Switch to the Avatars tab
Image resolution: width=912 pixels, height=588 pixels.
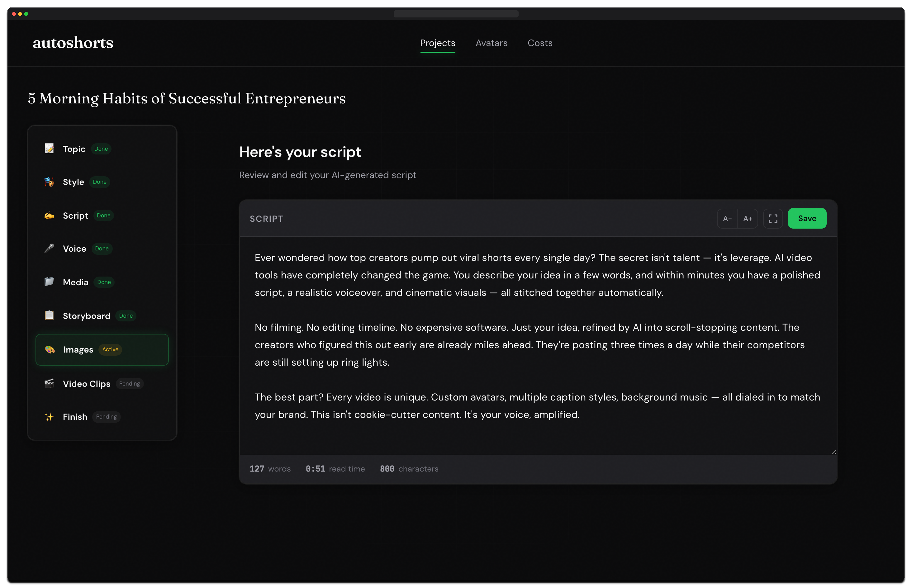coord(491,43)
